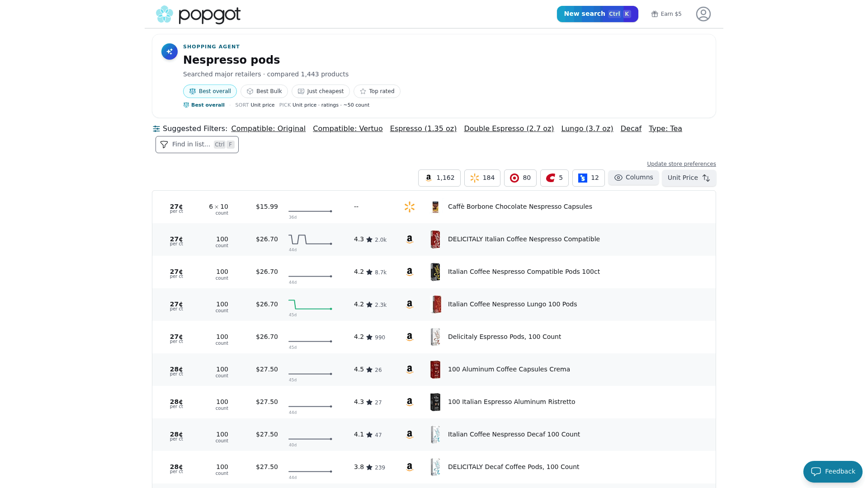Apply the Compatible: Original filter

pyautogui.click(x=269, y=129)
